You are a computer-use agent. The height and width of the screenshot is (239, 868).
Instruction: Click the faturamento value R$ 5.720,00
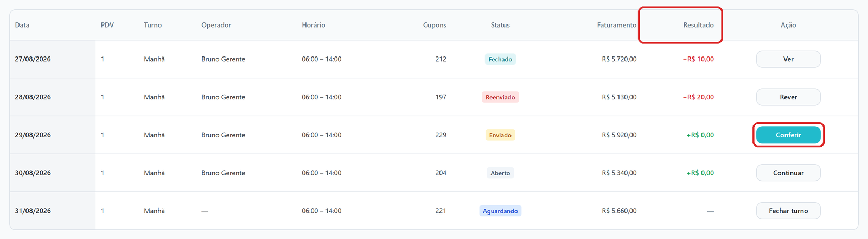pyautogui.click(x=619, y=59)
